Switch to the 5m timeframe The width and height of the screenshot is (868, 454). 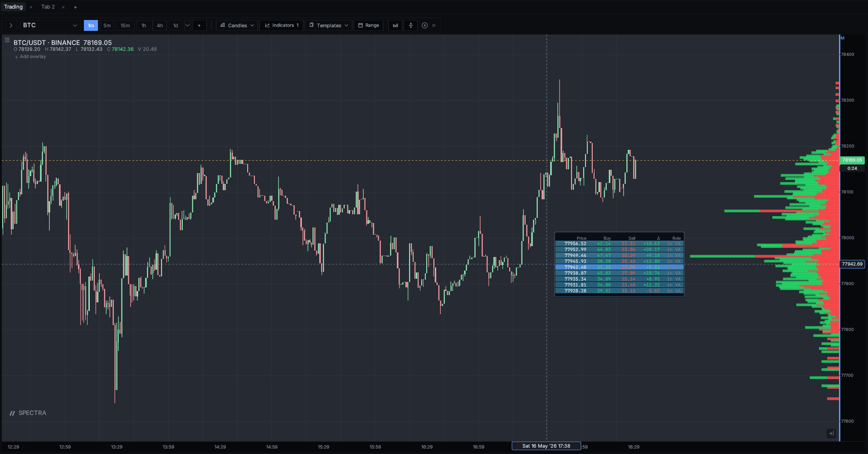click(x=107, y=25)
